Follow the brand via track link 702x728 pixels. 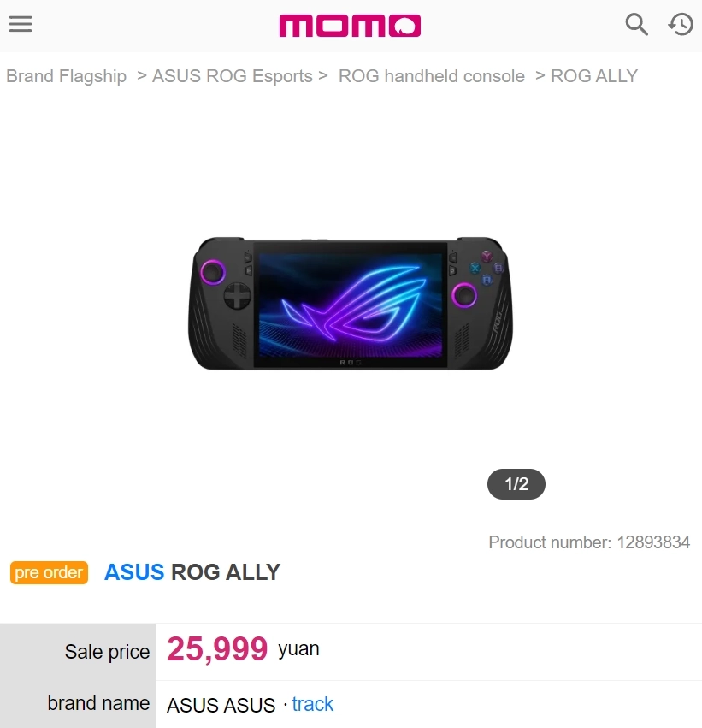(312, 704)
